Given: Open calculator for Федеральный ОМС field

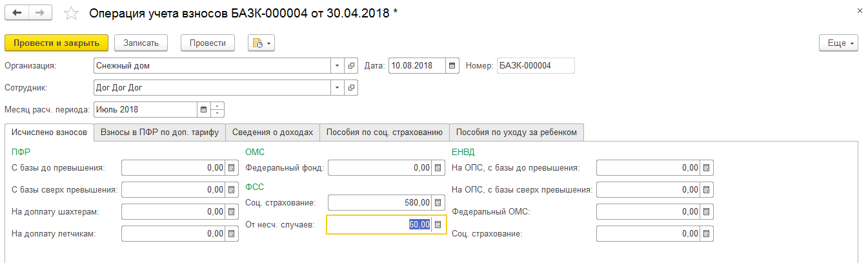Looking at the screenshot, I should pos(707,211).
